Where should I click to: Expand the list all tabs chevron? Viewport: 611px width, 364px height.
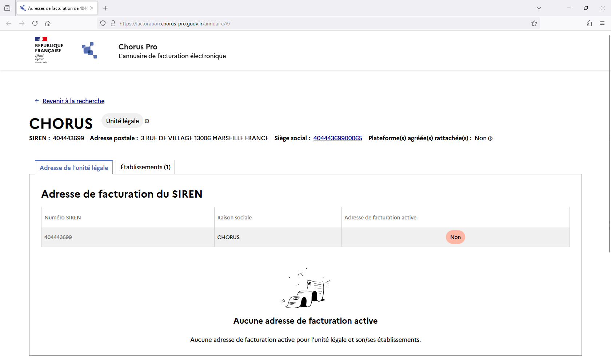coord(539,8)
